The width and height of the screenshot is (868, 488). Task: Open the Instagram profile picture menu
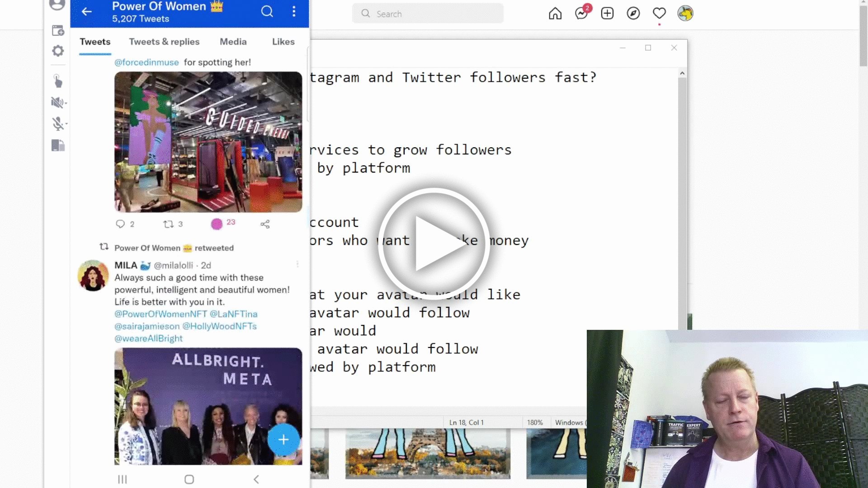[685, 14]
